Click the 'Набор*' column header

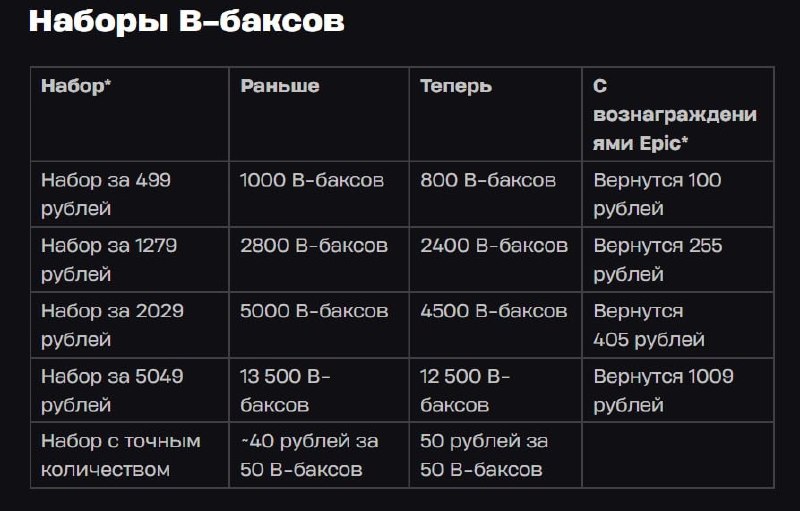pyautogui.click(x=76, y=86)
